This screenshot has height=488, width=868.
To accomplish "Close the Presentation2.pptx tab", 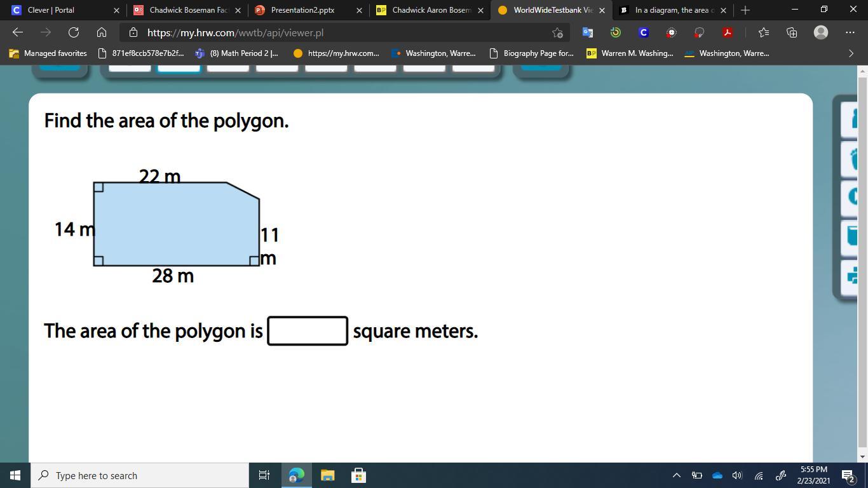I will [x=359, y=10].
